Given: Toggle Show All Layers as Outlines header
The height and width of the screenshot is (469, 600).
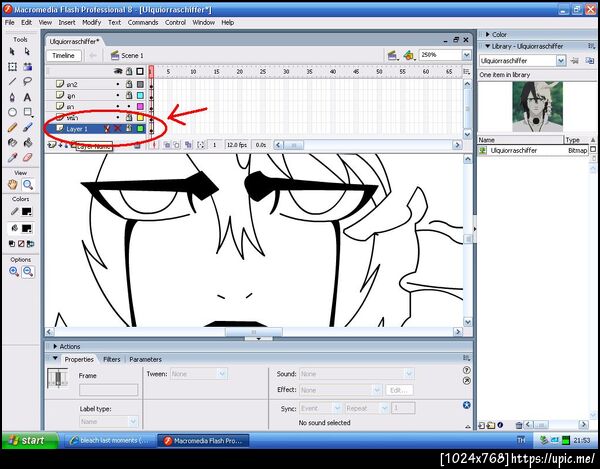Looking at the screenshot, I should point(140,71).
